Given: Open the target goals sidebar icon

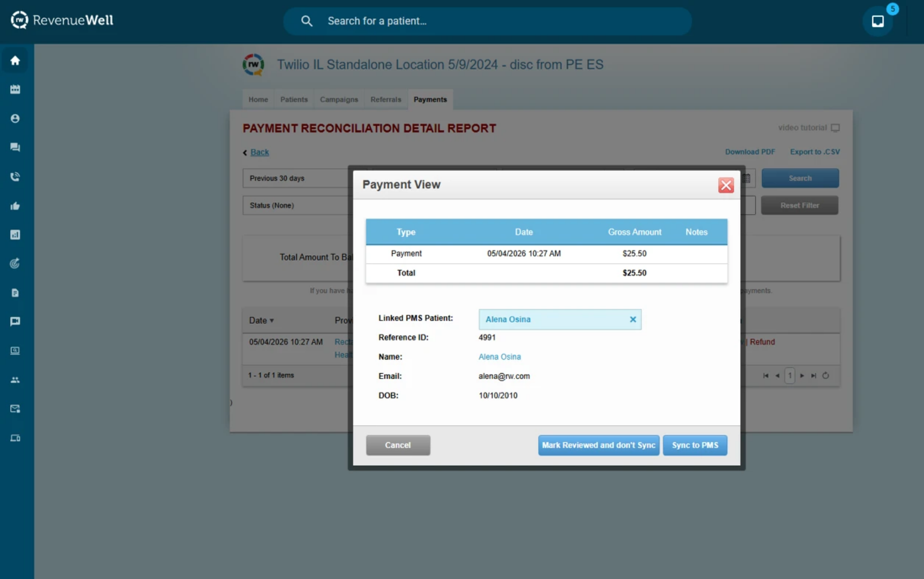Looking at the screenshot, I should tap(15, 263).
